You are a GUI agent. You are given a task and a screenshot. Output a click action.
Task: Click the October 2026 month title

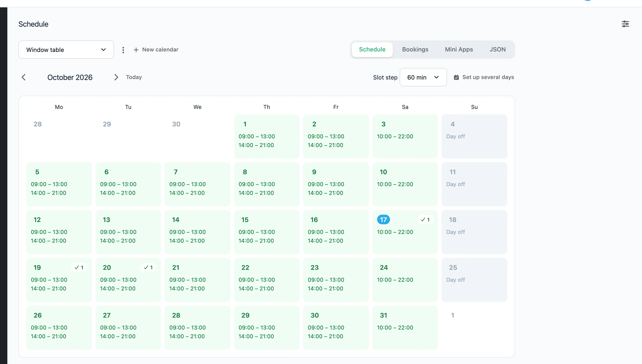point(70,77)
